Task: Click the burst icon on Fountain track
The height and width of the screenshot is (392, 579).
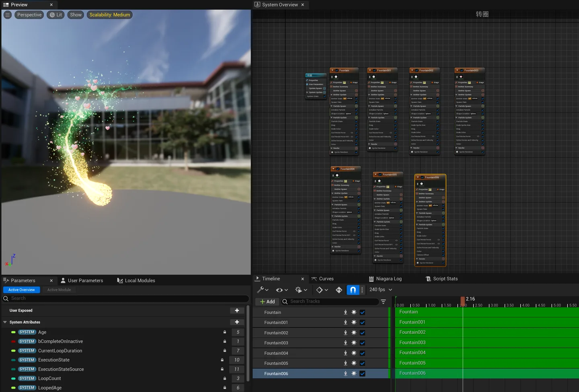Action: (354, 312)
